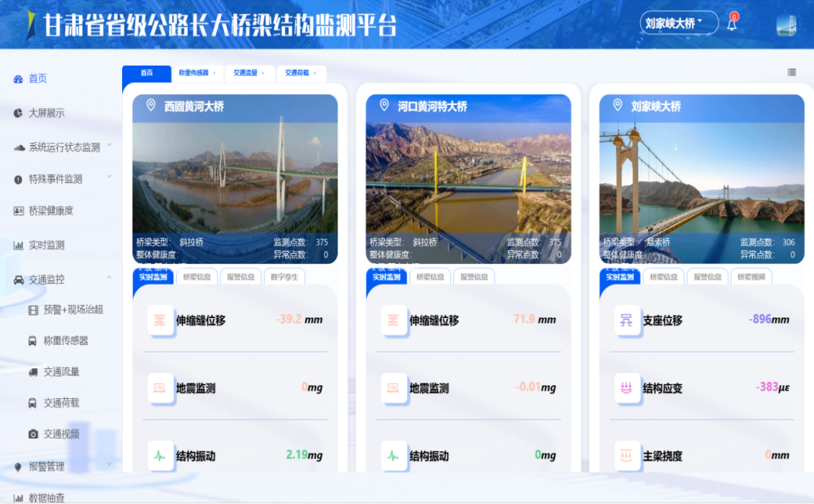Click the 交通监控 car icon
The image size is (814, 504).
point(19,280)
